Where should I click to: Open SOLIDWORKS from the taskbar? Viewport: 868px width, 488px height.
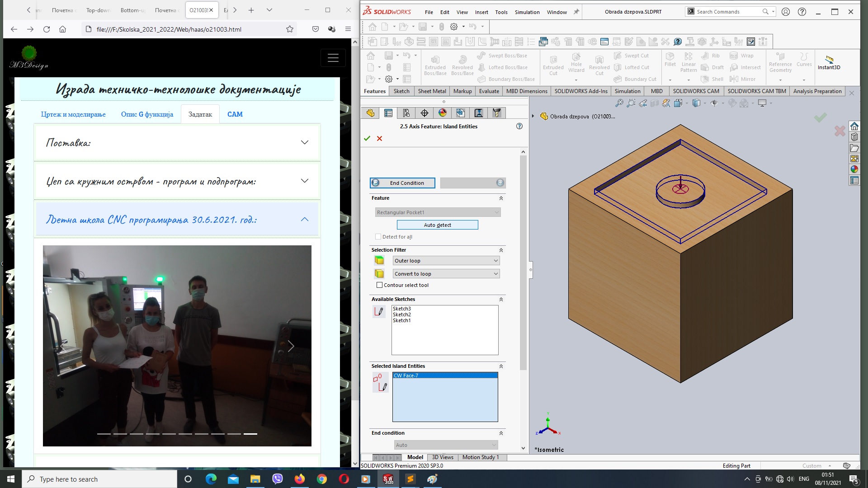point(388,479)
